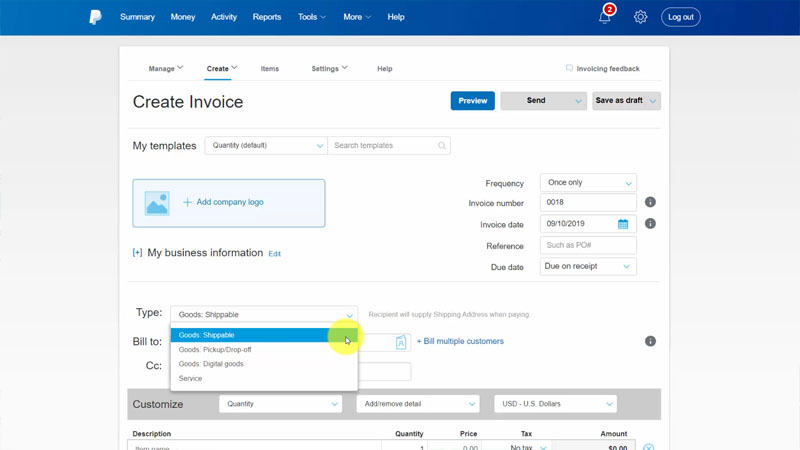Click the Log out button
The image size is (800, 450).
(680, 17)
